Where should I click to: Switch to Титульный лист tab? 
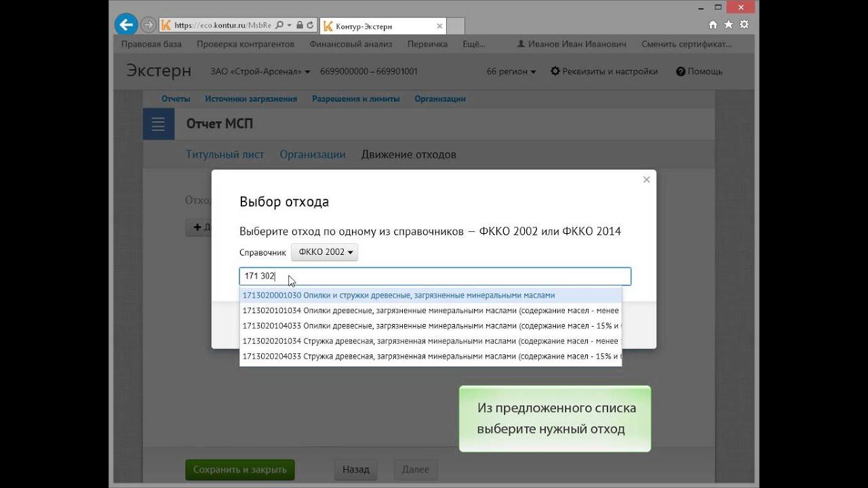click(225, 155)
